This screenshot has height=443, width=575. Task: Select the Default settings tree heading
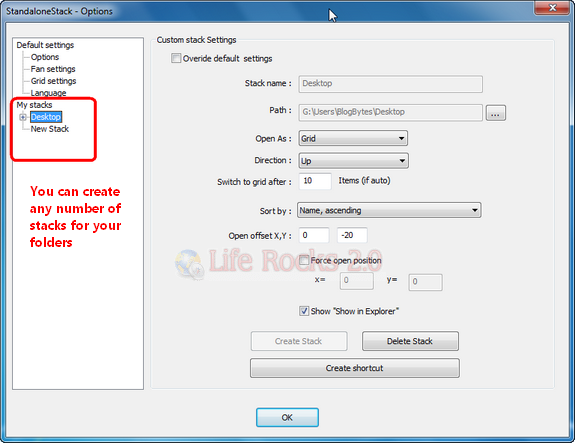(45, 45)
